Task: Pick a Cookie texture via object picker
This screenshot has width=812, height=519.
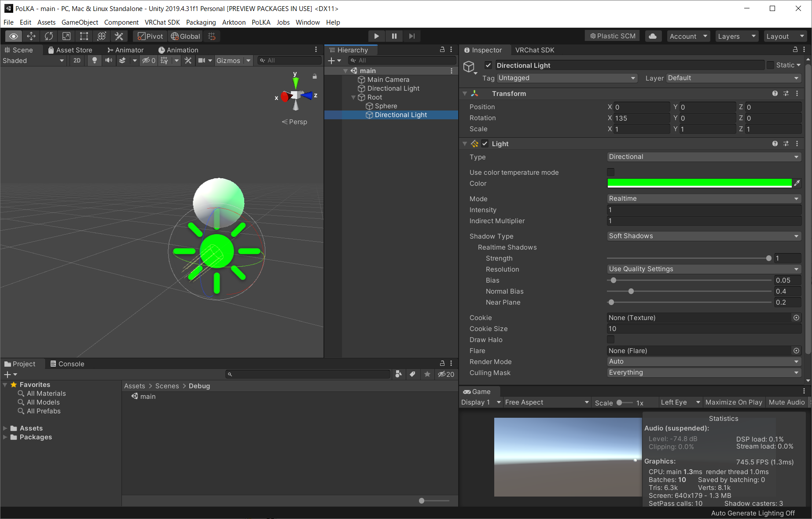Action: 796,317
